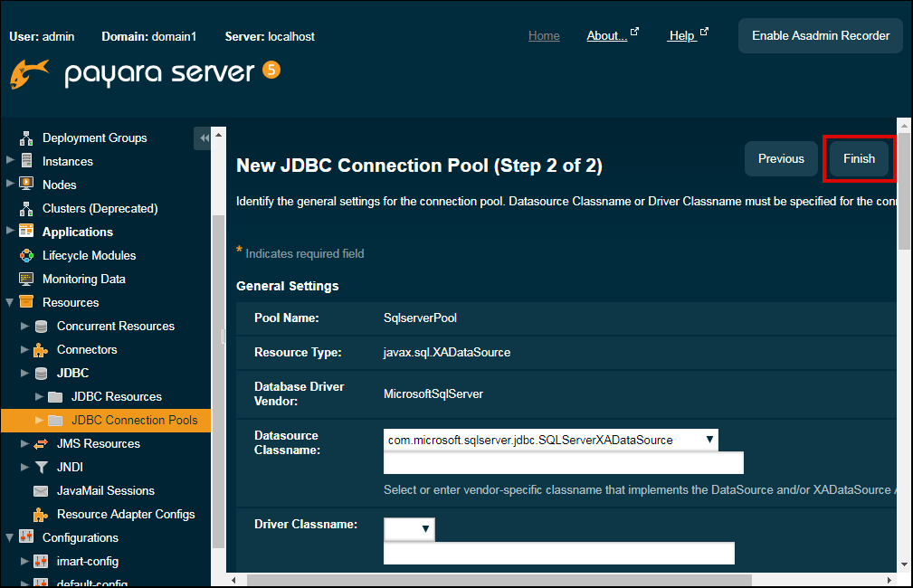Image resolution: width=913 pixels, height=588 pixels.
Task: Click the JavaMail Sessions envelope icon
Action: [41, 490]
